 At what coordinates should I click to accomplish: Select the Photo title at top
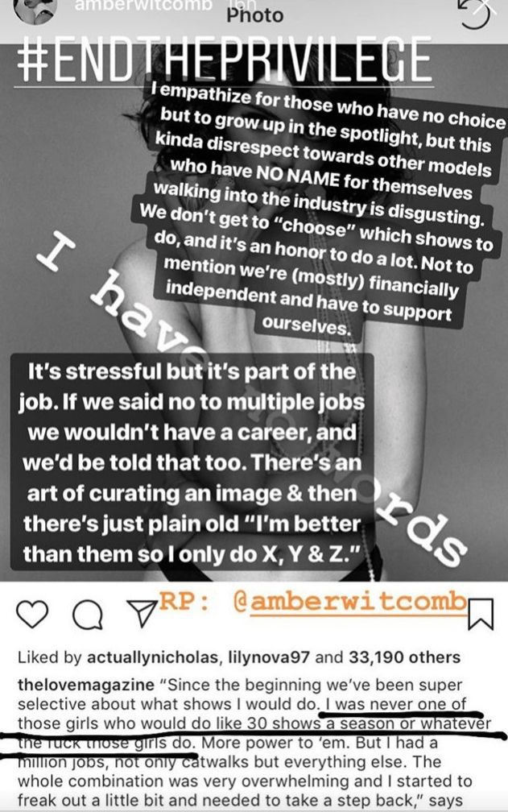click(x=255, y=15)
